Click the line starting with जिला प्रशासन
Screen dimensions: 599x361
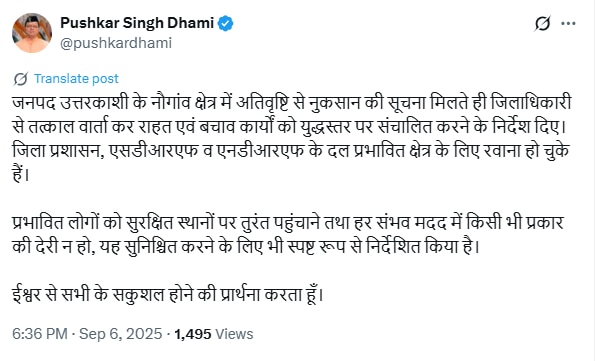tap(291, 151)
